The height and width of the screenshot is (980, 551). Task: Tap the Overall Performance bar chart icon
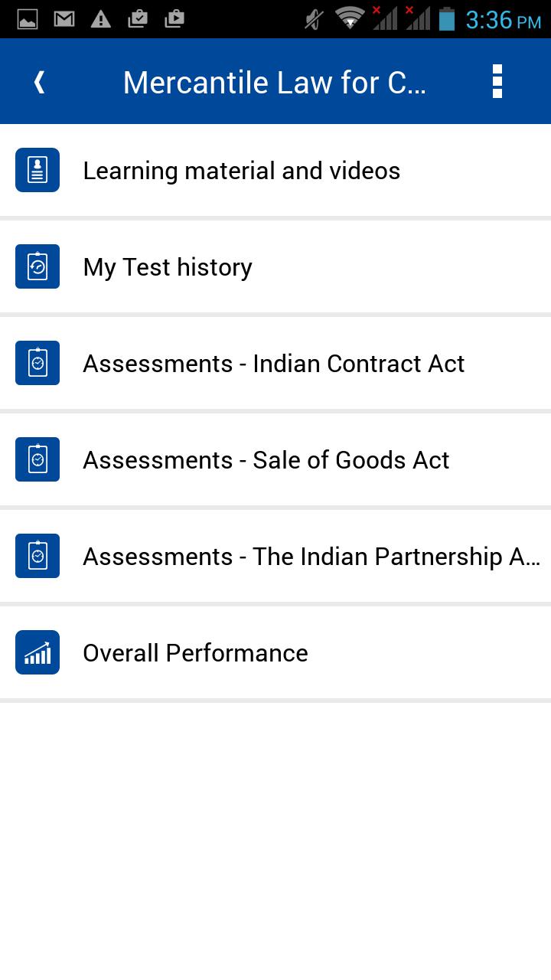click(37, 652)
